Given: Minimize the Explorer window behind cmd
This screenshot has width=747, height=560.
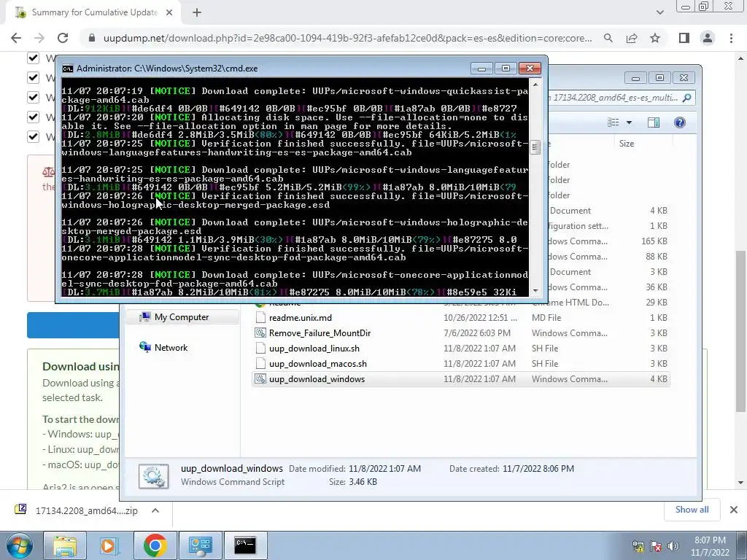Looking at the screenshot, I should coord(635,77).
